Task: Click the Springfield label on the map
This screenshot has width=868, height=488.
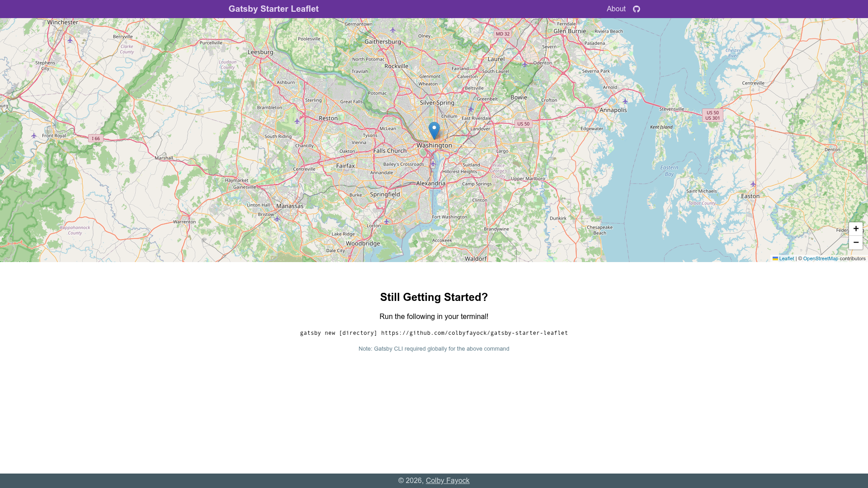Action: 385,194
